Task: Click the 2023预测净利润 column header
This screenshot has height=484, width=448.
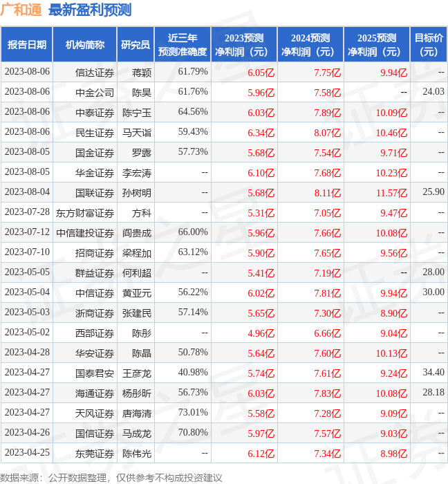Action: click(x=244, y=45)
